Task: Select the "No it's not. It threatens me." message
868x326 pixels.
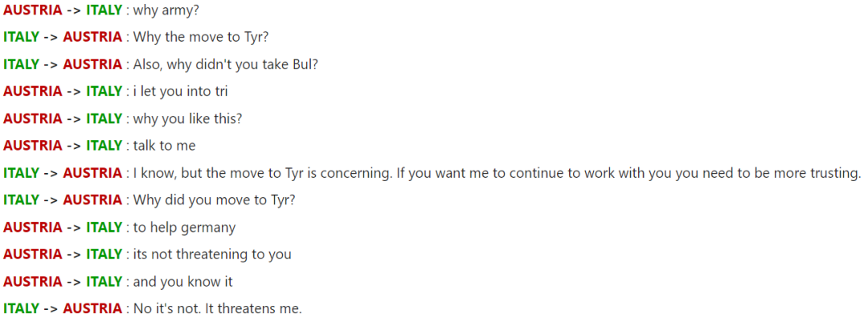Action: (x=217, y=308)
